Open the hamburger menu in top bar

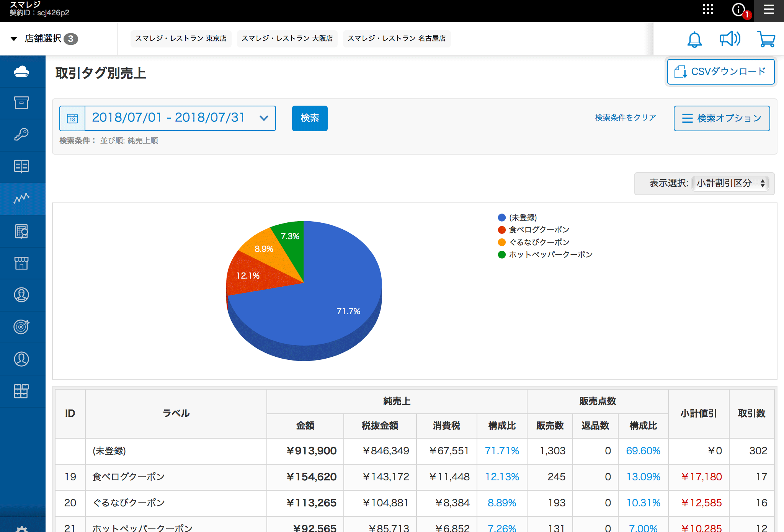coord(769,10)
